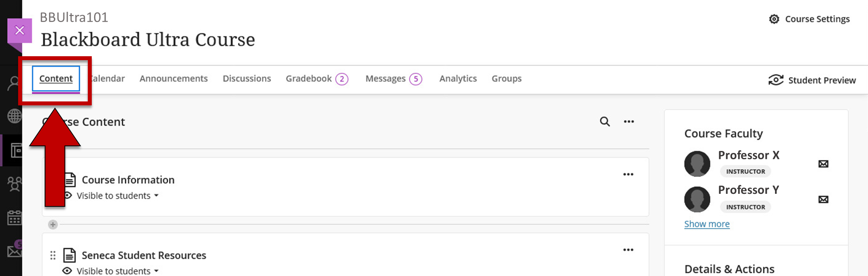Open the Course Information item
868x276 pixels.
128,180
